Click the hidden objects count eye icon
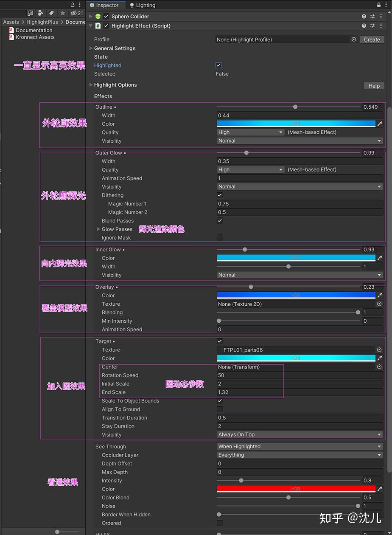The image size is (392, 535). [x=74, y=13]
